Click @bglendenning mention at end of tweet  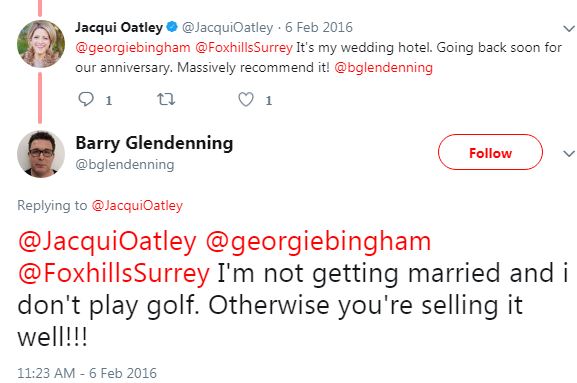[383, 68]
